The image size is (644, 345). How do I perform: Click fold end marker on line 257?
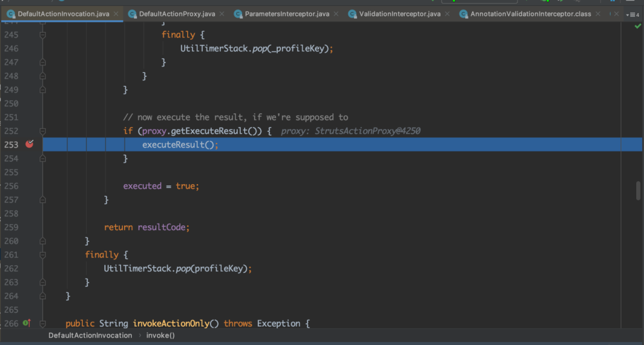click(x=43, y=200)
